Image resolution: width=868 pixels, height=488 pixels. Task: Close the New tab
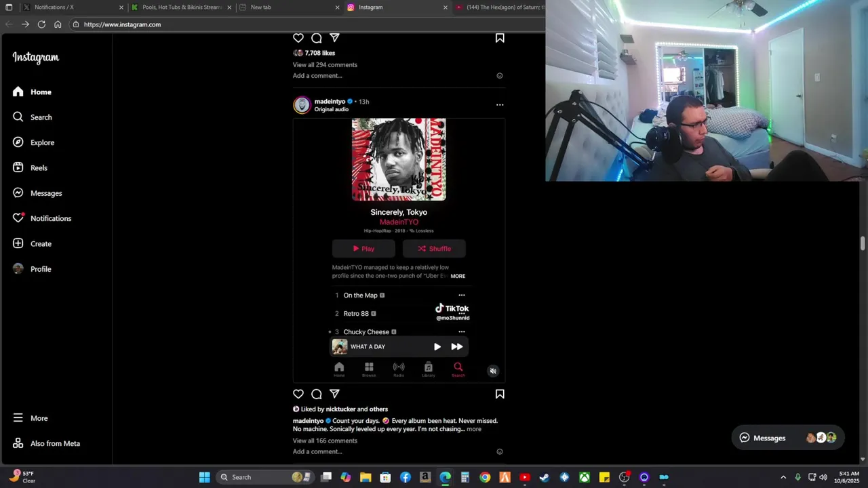pyautogui.click(x=337, y=7)
